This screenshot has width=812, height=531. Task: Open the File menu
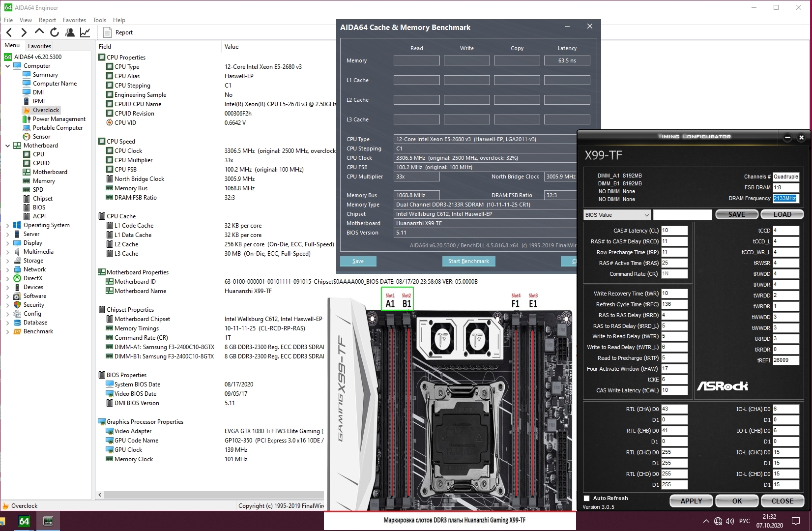pos(8,20)
